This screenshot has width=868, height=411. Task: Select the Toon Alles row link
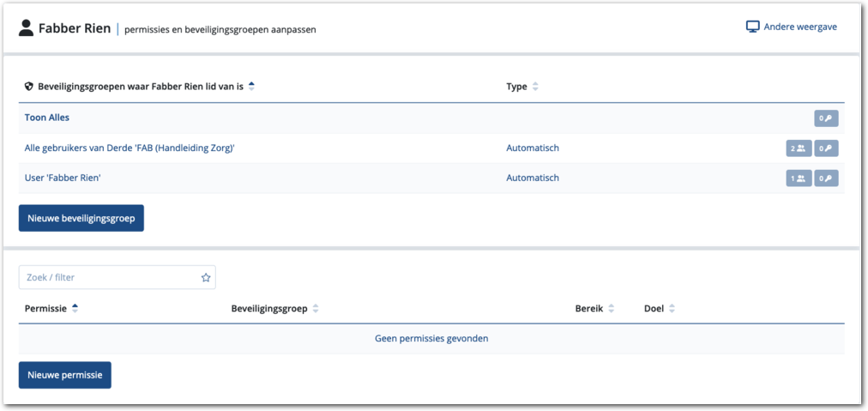pyautogui.click(x=47, y=118)
